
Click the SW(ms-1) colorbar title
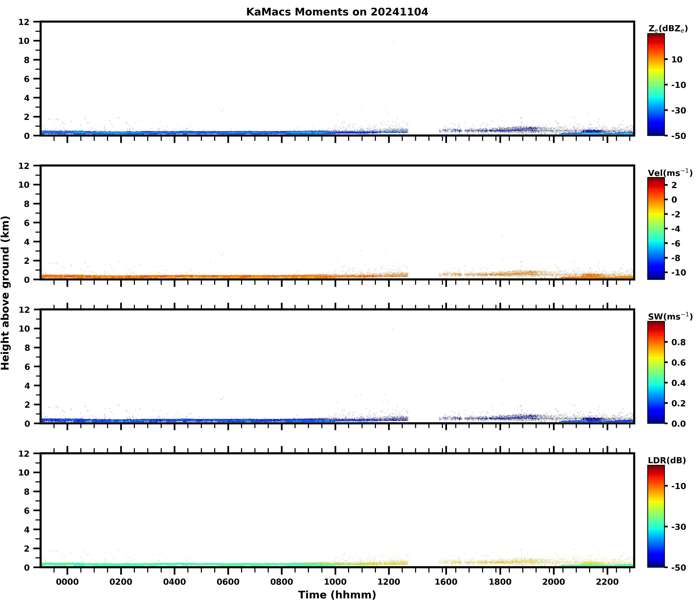click(670, 317)
